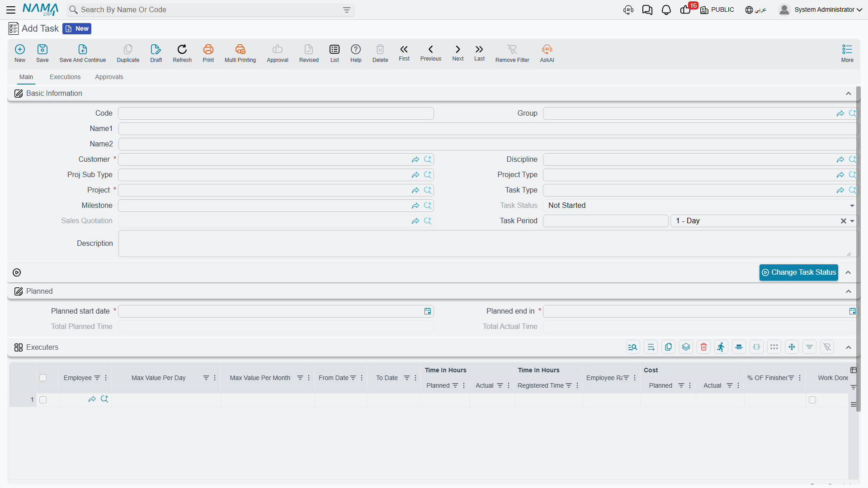Check the row 1 selection checkbox

[43, 400]
